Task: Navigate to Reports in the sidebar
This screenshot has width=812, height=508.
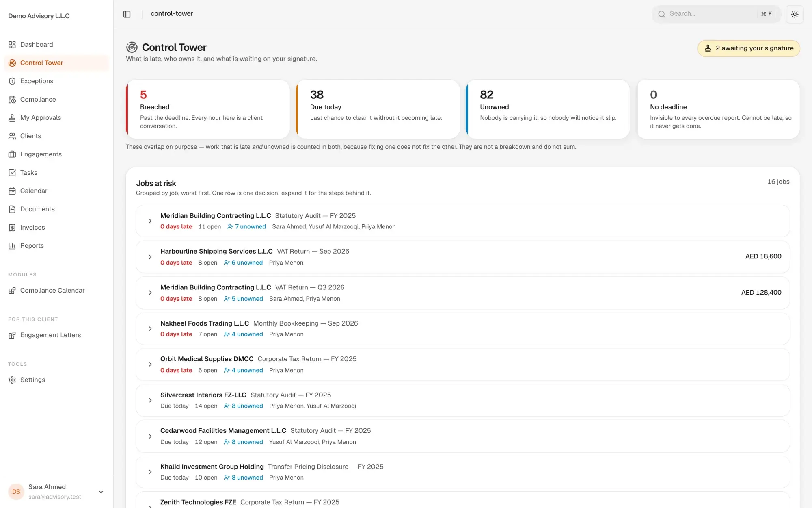Action: click(56, 246)
